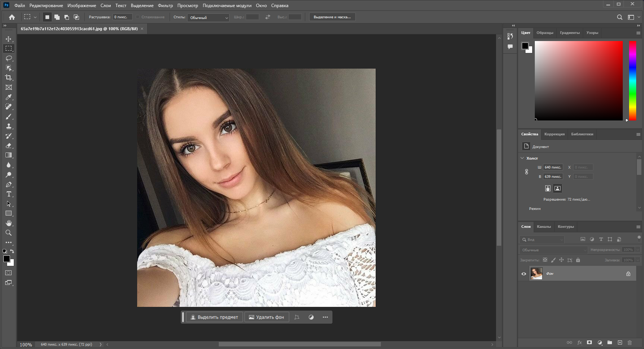The width and height of the screenshot is (644, 349).
Task: Swap width and height values
Action: point(268,17)
